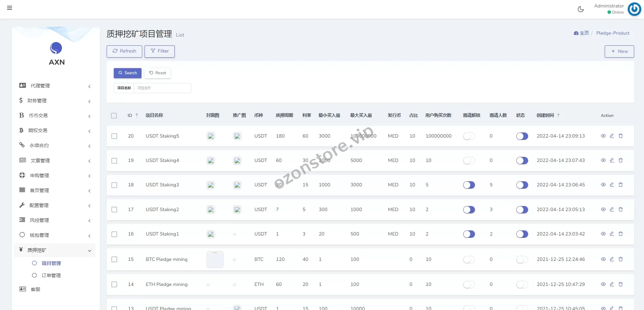Viewport: 644px width, 310px height.
Task: Turn off invite unlock for USDT Staking3
Action: [x=469, y=185]
